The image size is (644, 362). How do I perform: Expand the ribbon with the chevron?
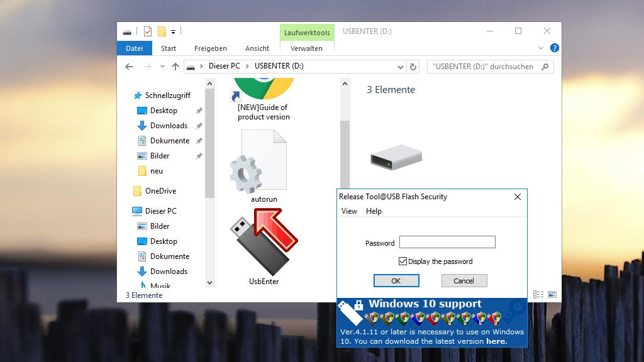[541, 48]
